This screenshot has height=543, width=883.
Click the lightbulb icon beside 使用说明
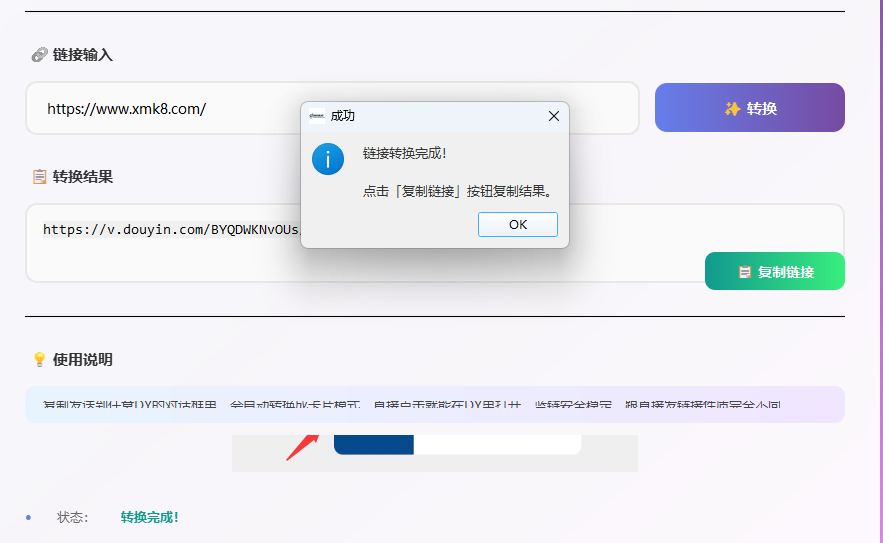[39, 360]
